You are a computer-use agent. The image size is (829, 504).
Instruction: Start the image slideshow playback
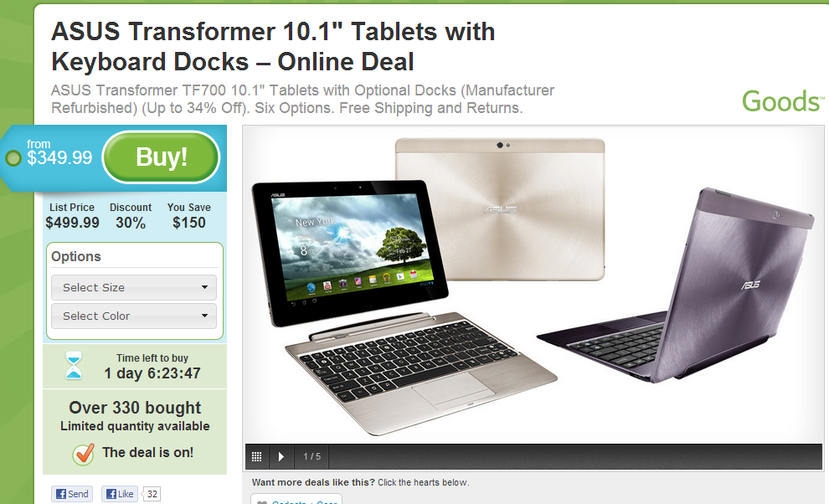point(281,456)
